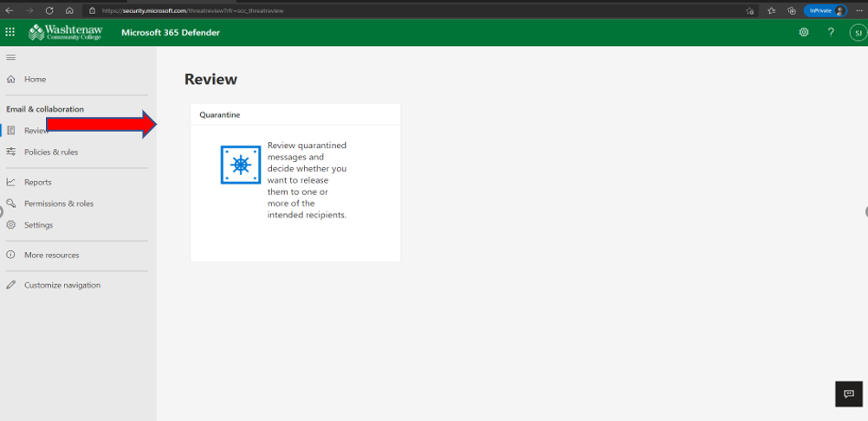Image resolution: width=868 pixels, height=421 pixels.
Task: Click the Home house icon
Action: click(x=10, y=79)
